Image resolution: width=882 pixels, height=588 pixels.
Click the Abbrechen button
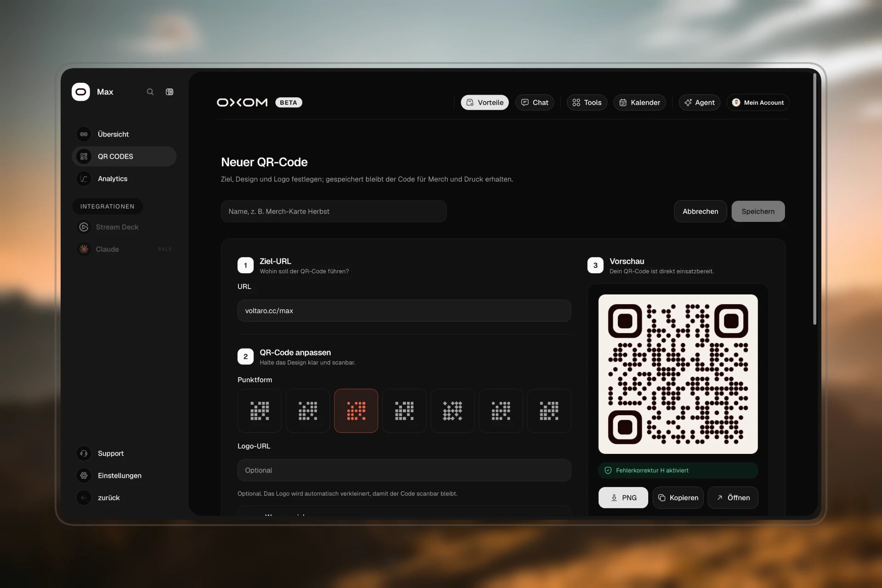(x=700, y=211)
